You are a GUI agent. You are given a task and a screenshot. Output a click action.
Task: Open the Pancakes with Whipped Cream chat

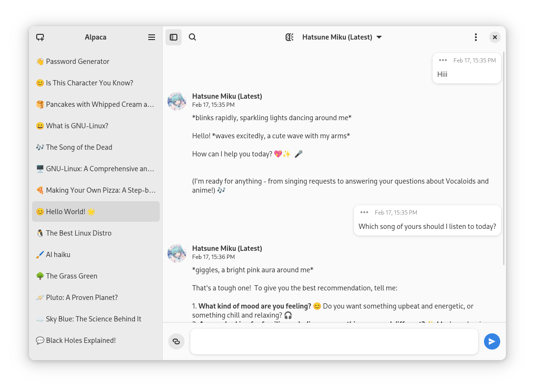[x=96, y=104]
